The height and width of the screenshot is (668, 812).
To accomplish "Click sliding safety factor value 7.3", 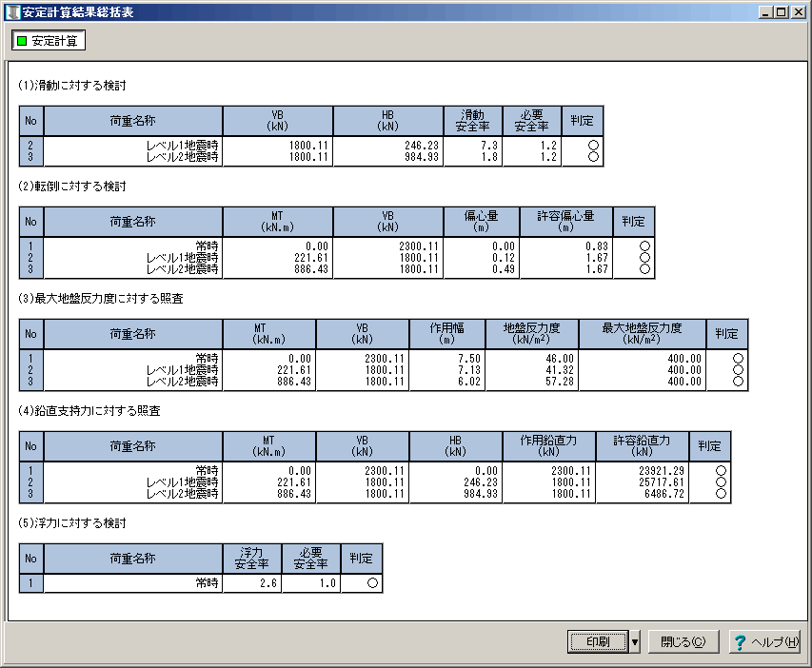I will click(x=489, y=146).
